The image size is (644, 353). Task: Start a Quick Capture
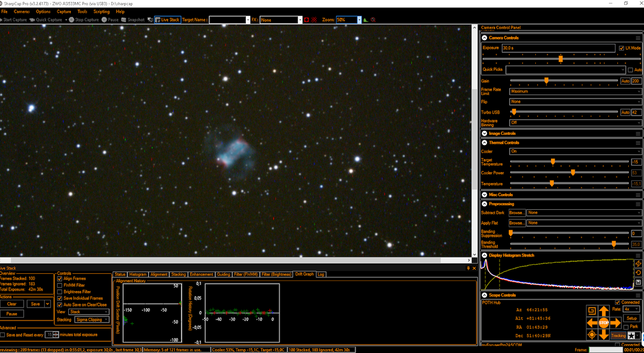coord(46,20)
